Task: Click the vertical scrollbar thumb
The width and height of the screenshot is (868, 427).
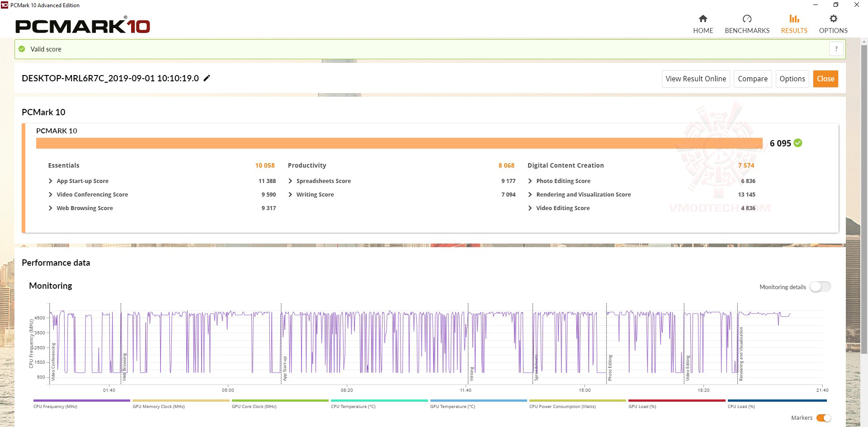Action: tap(864, 199)
